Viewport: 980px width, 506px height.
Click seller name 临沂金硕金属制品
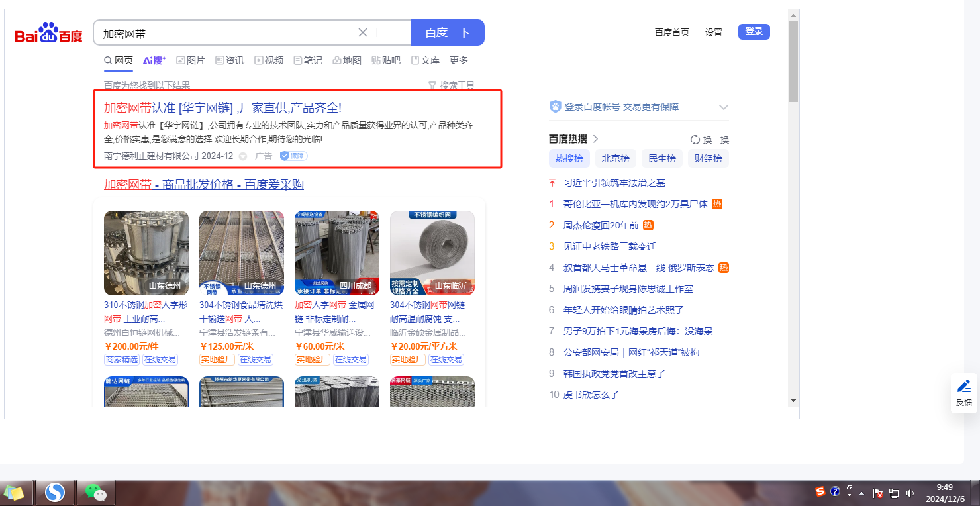point(428,332)
